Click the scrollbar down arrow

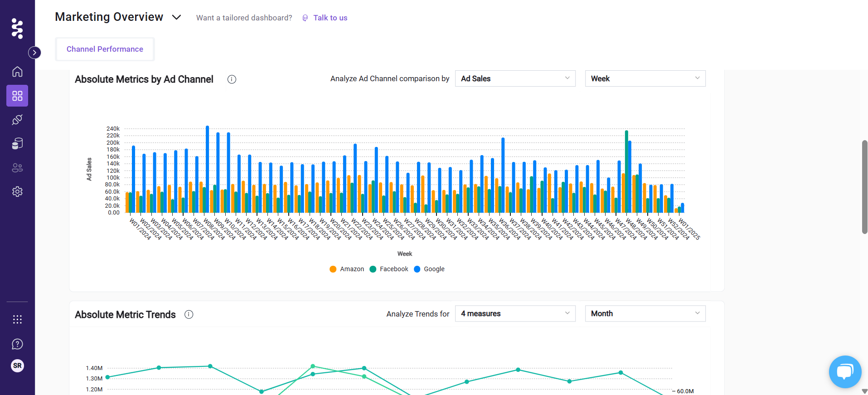click(864, 391)
